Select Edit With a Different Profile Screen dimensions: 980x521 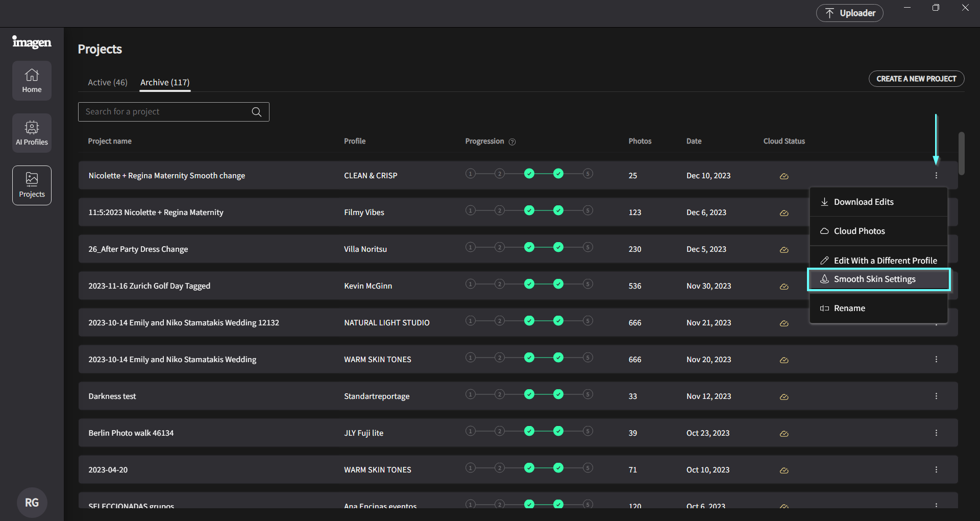coord(878,260)
